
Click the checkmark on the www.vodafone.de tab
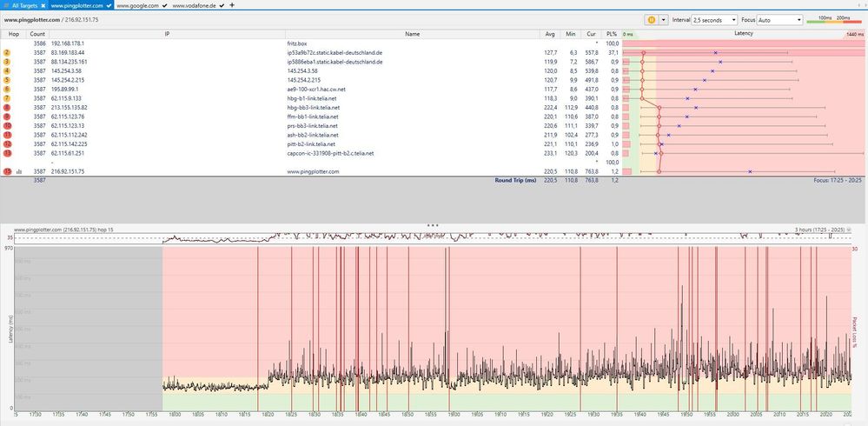222,5
